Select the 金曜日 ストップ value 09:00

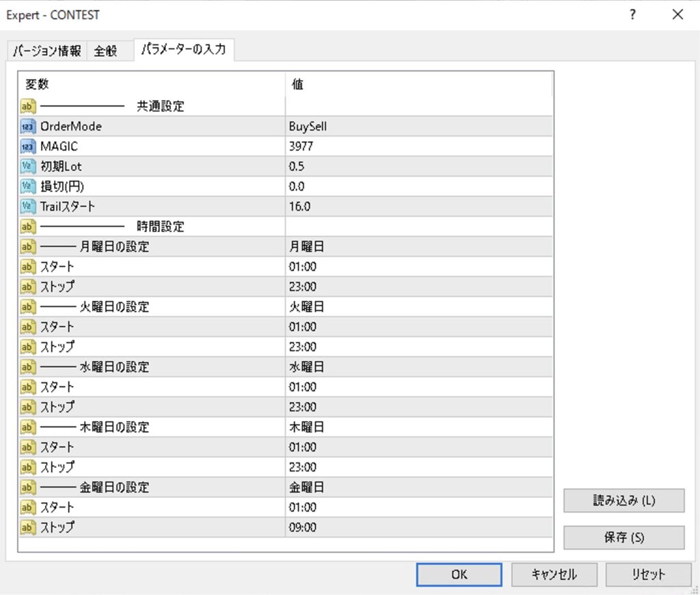(302, 527)
